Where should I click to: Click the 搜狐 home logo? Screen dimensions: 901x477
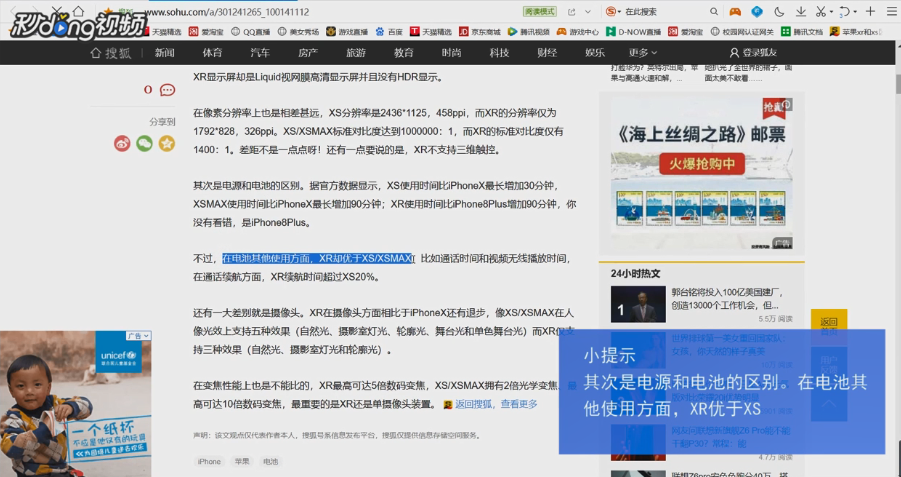pos(110,53)
